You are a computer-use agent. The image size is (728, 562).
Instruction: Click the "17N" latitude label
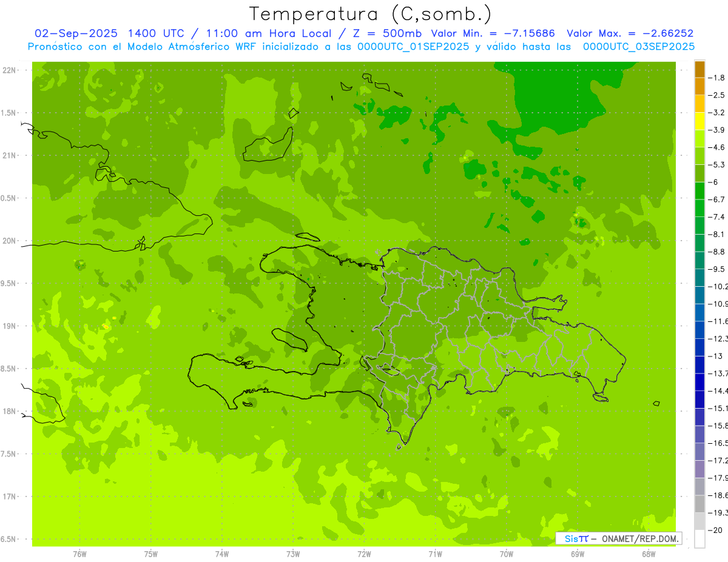pyautogui.click(x=10, y=497)
